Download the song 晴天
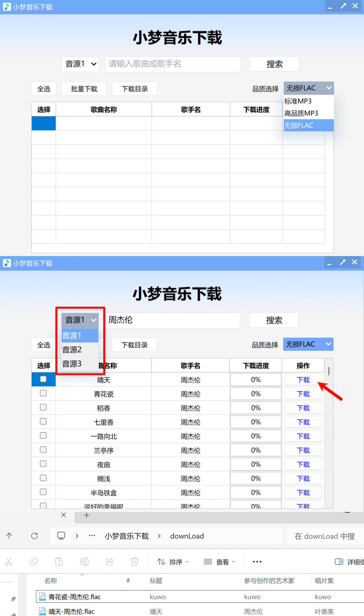 click(303, 380)
